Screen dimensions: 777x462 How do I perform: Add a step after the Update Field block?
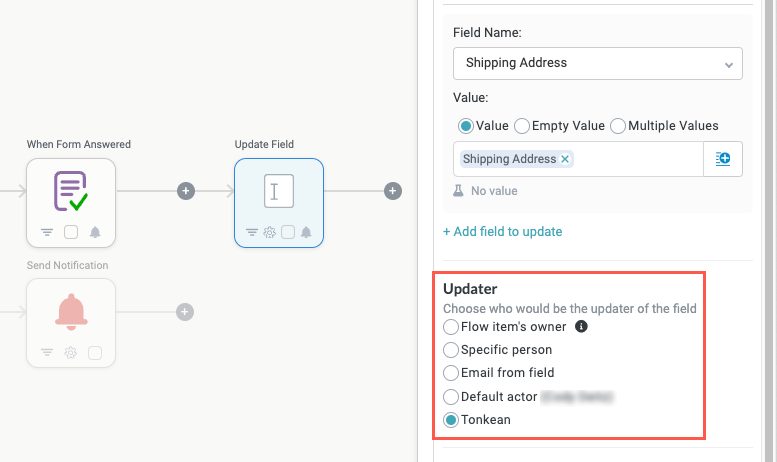pyautogui.click(x=392, y=191)
